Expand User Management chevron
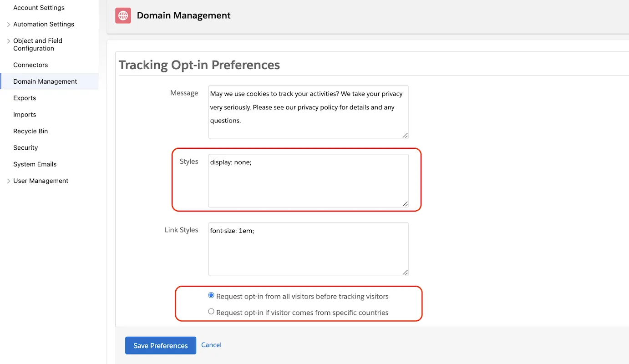 (x=9, y=181)
